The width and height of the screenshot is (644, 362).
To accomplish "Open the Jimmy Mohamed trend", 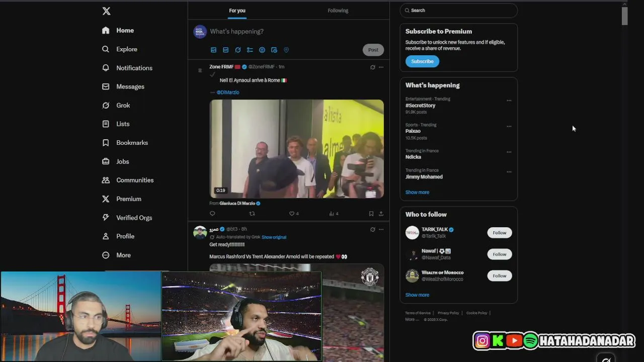I will 424,177.
